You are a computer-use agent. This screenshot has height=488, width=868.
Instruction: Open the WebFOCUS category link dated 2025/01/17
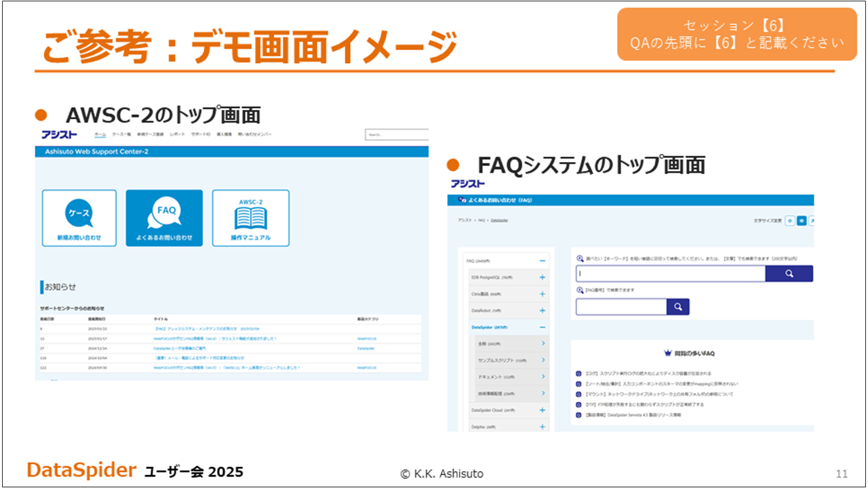pyautogui.click(x=367, y=338)
